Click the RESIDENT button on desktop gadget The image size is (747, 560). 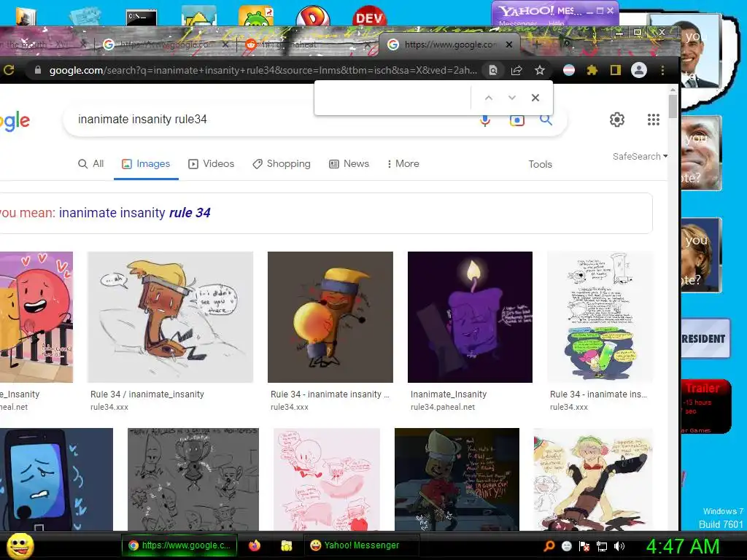click(705, 338)
